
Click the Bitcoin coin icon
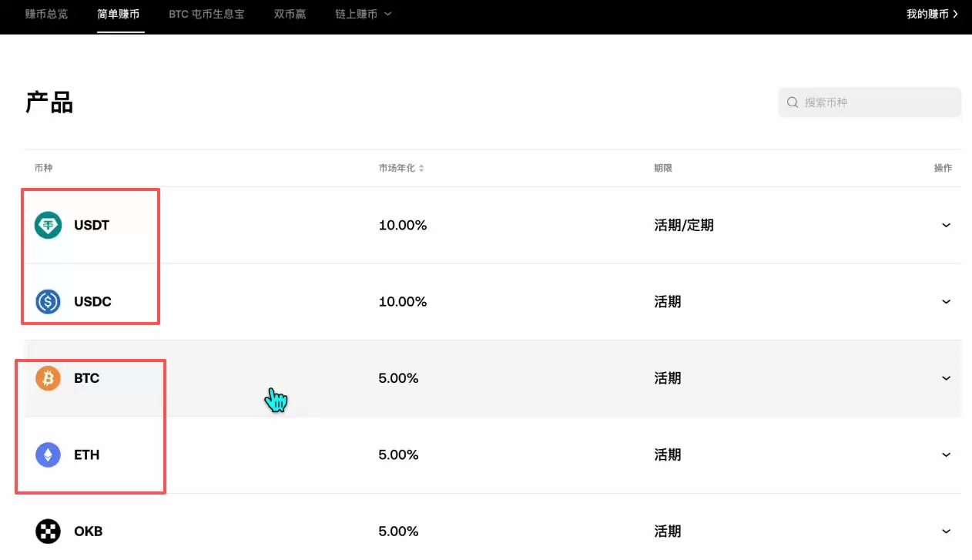coord(47,378)
